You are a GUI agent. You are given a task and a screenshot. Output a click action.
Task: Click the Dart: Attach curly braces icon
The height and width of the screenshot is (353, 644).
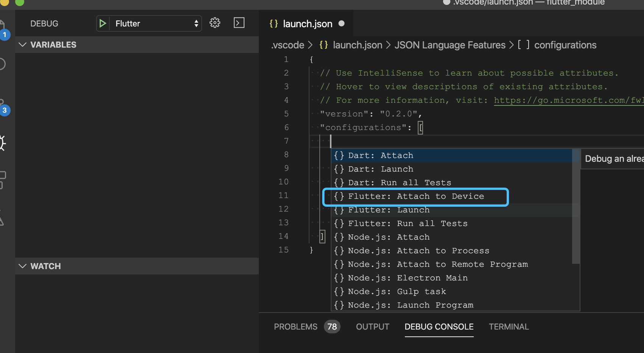[x=339, y=155]
